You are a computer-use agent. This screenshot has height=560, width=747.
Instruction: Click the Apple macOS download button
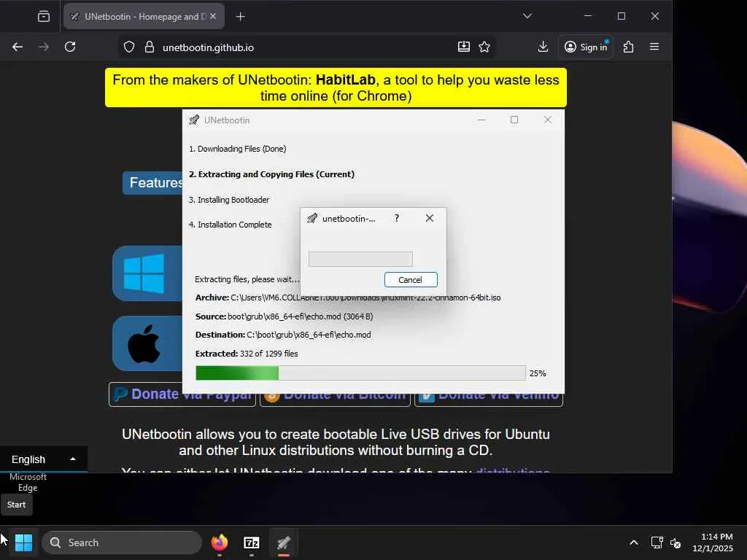click(x=147, y=343)
